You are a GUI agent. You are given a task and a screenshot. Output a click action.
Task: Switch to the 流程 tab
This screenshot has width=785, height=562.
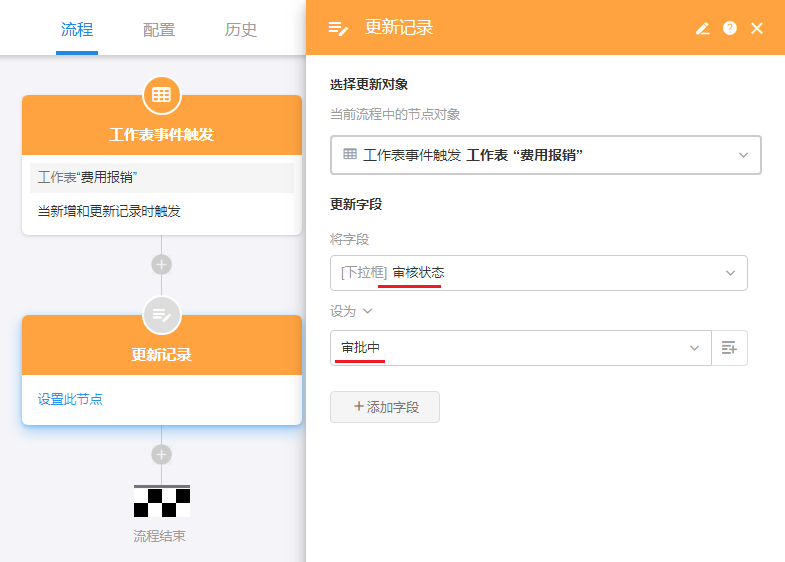pyautogui.click(x=77, y=29)
